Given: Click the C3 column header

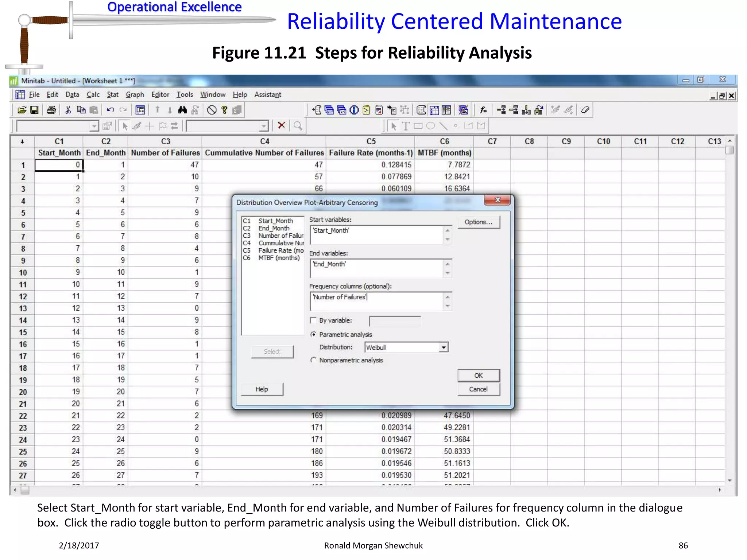Looking at the screenshot, I should point(166,141).
